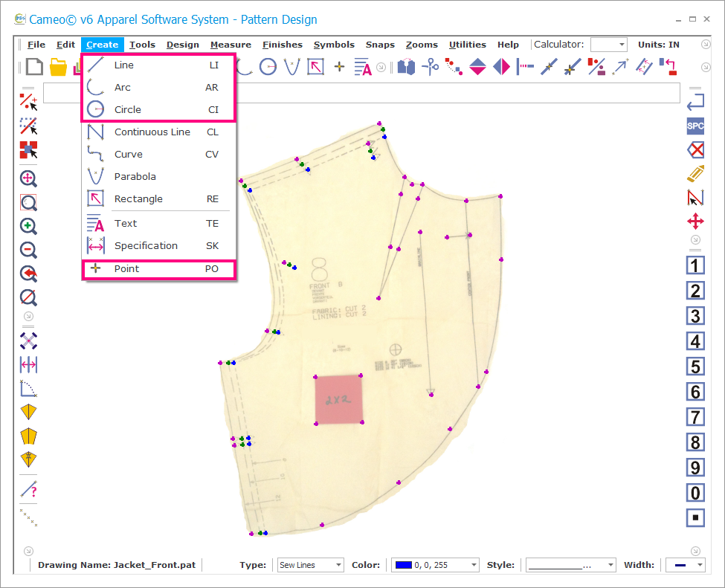725x588 pixels.
Task: Click the zoom window magnifier icon
Action: point(29,202)
